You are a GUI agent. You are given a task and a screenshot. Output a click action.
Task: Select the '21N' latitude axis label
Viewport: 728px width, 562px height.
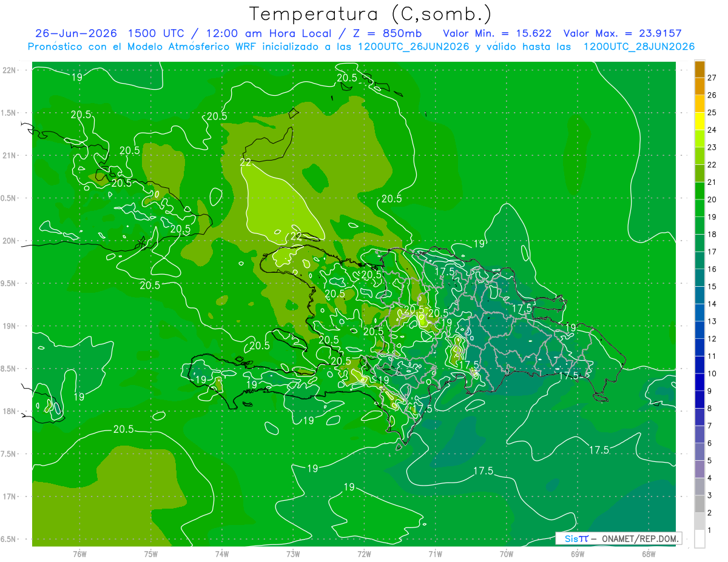[x=10, y=155]
